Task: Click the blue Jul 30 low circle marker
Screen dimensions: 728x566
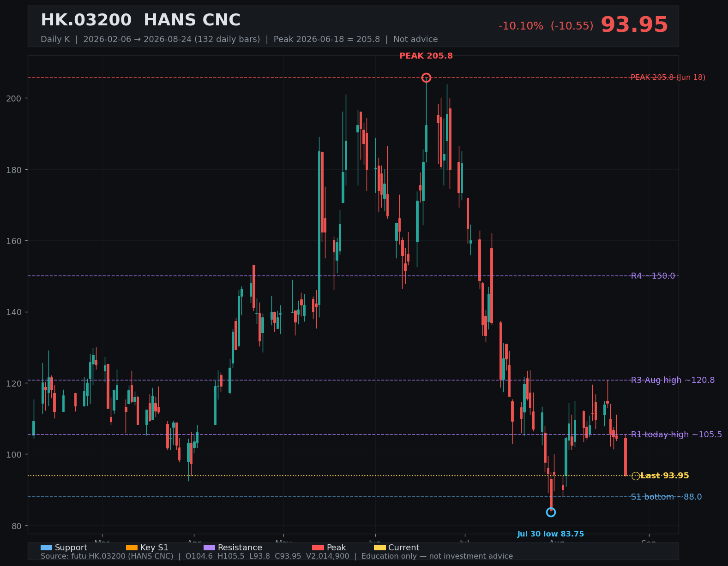Action: [x=551, y=512]
